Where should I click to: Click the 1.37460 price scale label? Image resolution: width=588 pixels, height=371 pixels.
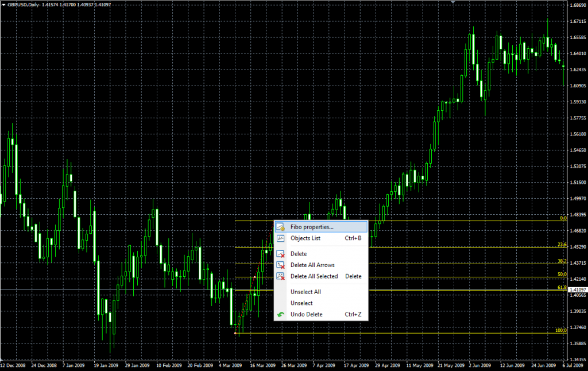tap(578, 327)
